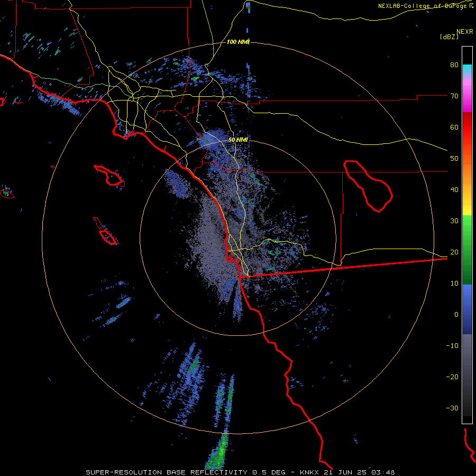The image size is (476, 476).
Task: Click the 0 value on the dBZ scale
Action: [456, 315]
